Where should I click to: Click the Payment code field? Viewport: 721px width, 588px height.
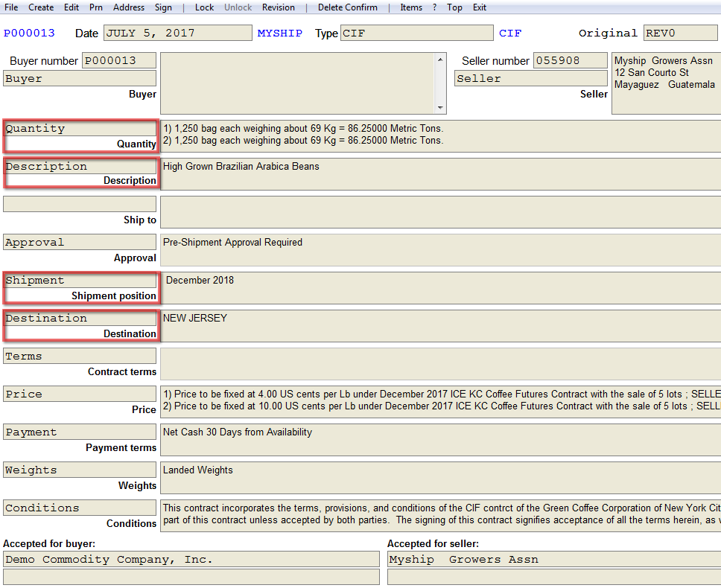pos(80,432)
